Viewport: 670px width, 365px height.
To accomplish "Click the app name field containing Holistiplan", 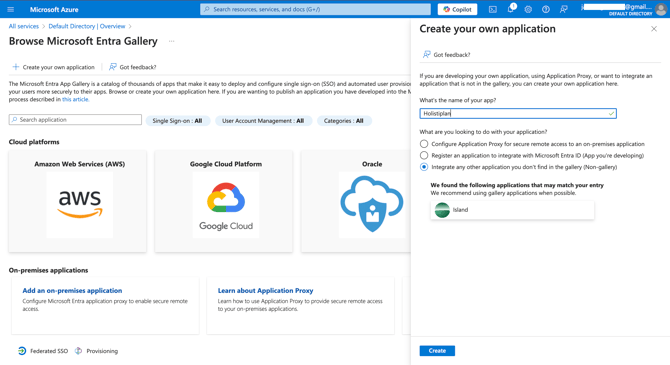I will coord(518,113).
